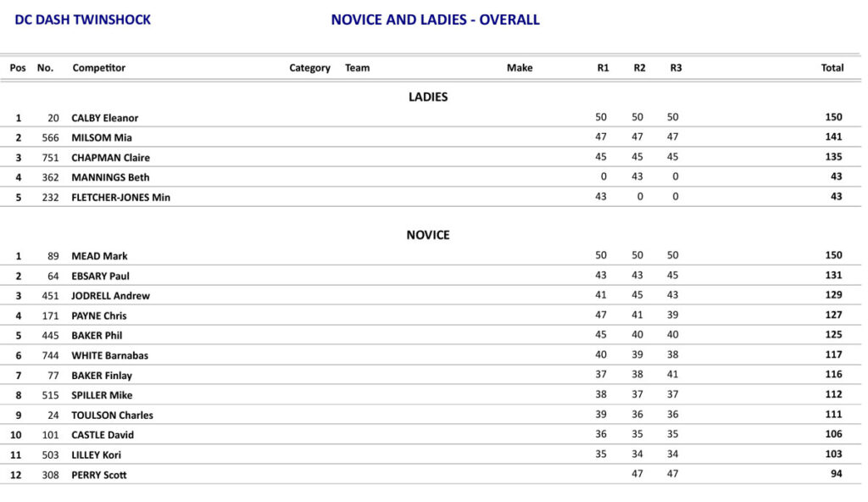The height and width of the screenshot is (502, 868).
Task: Click the PERRY Scott entry
Action: click(x=98, y=475)
